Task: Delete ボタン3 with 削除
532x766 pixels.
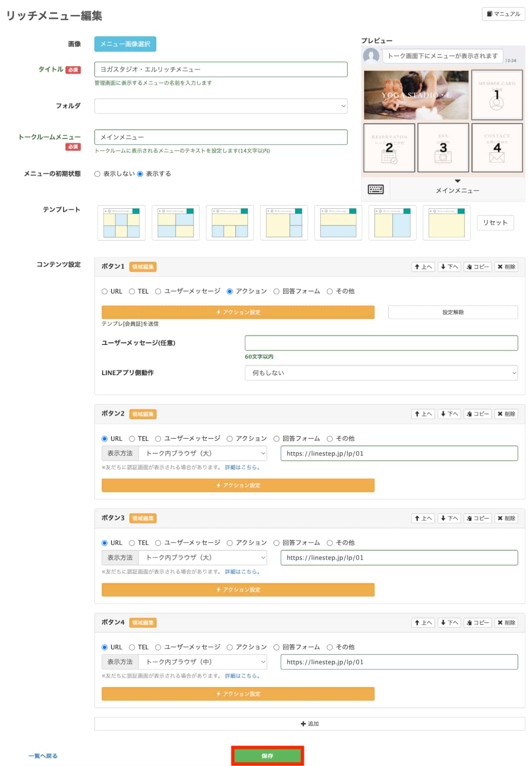Action: coord(506,518)
